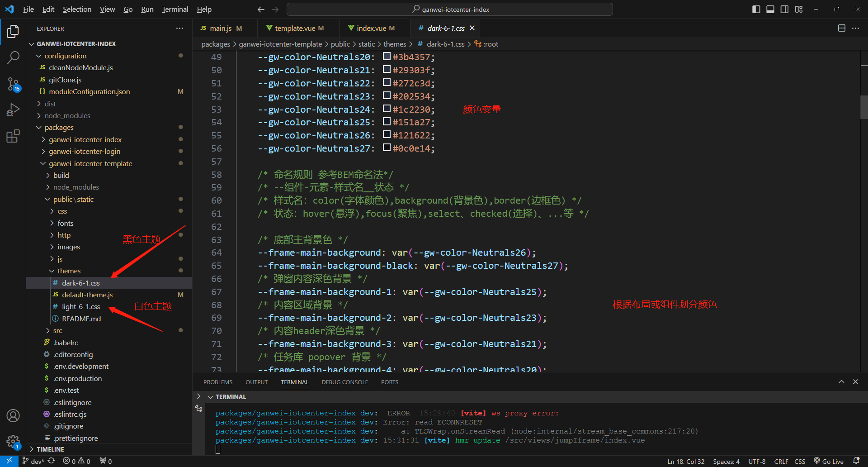Toggle the bottom panel layout button
Screen dimensions: 868x467
point(770,10)
